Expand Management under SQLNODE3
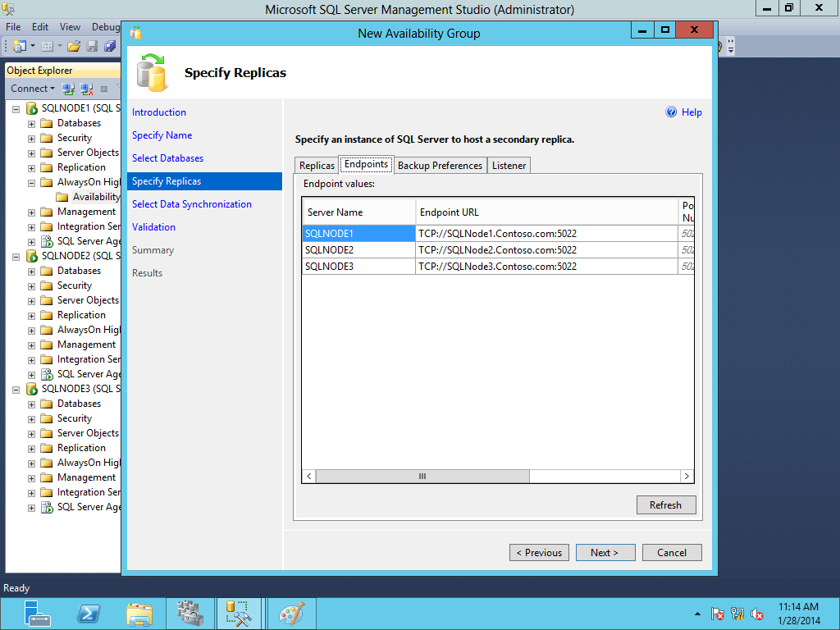The height and width of the screenshot is (630, 840). pos(32,478)
